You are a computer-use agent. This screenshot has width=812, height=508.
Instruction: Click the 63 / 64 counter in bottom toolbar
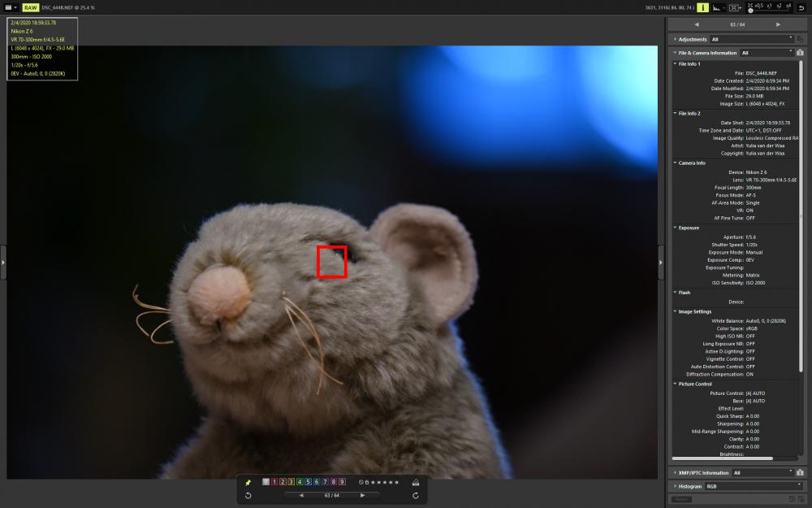tap(332, 496)
